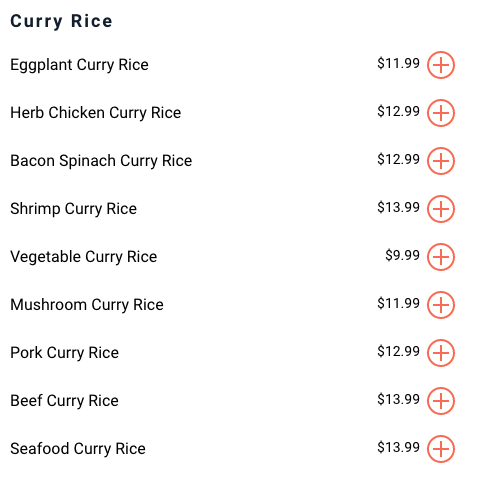Screen dimensions: 480x482
Task: Select the Herb Chicken Curry Rice name
Action: 96,113
